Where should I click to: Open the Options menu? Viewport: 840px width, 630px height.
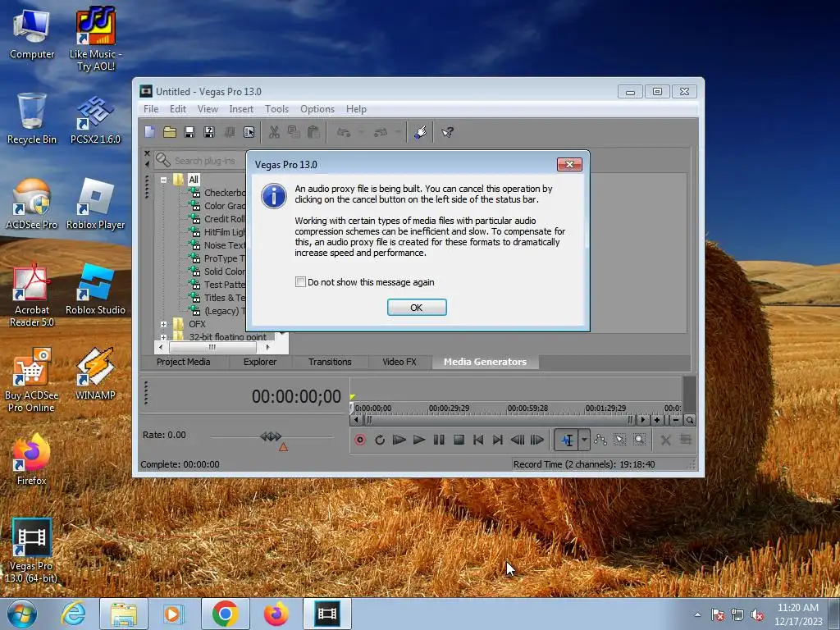coord(317,109)
